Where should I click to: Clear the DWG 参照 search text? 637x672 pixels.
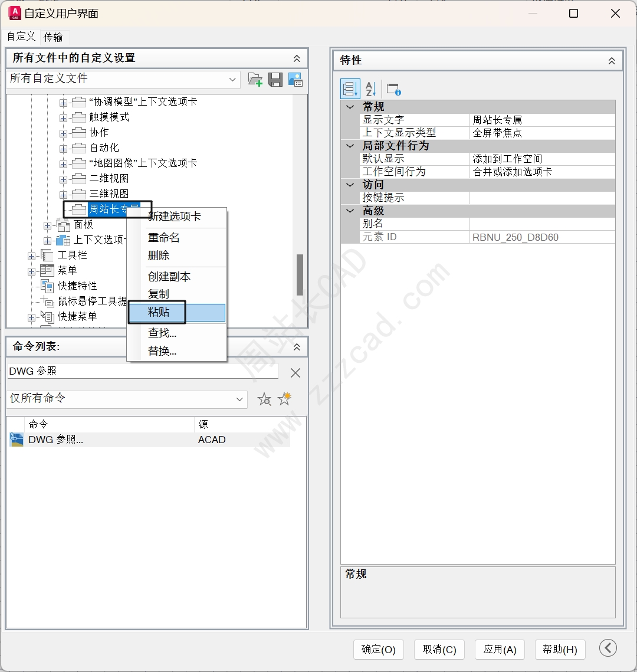click(x=295, y=373)
